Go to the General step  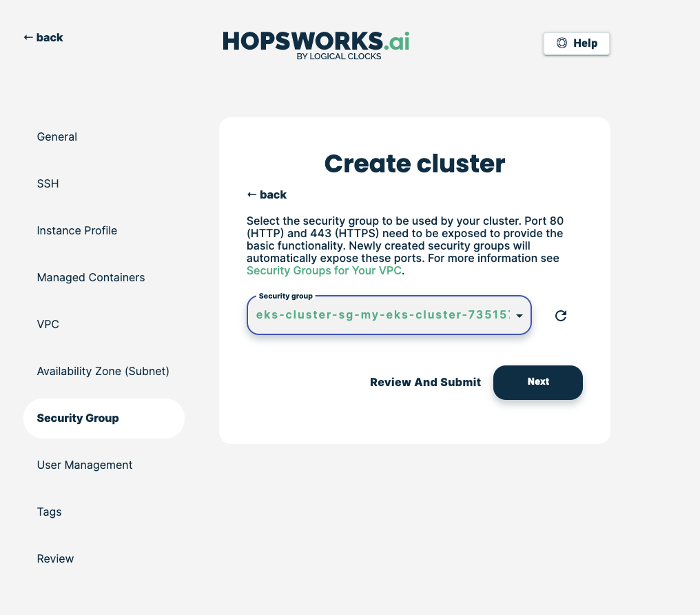click(x=57, y=137)
